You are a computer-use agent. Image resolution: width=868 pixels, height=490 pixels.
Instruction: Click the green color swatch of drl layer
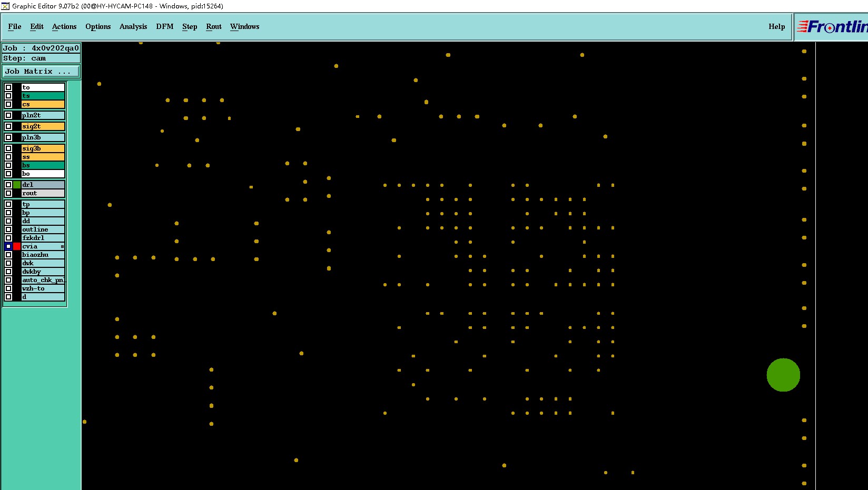(x=17, y=185)
